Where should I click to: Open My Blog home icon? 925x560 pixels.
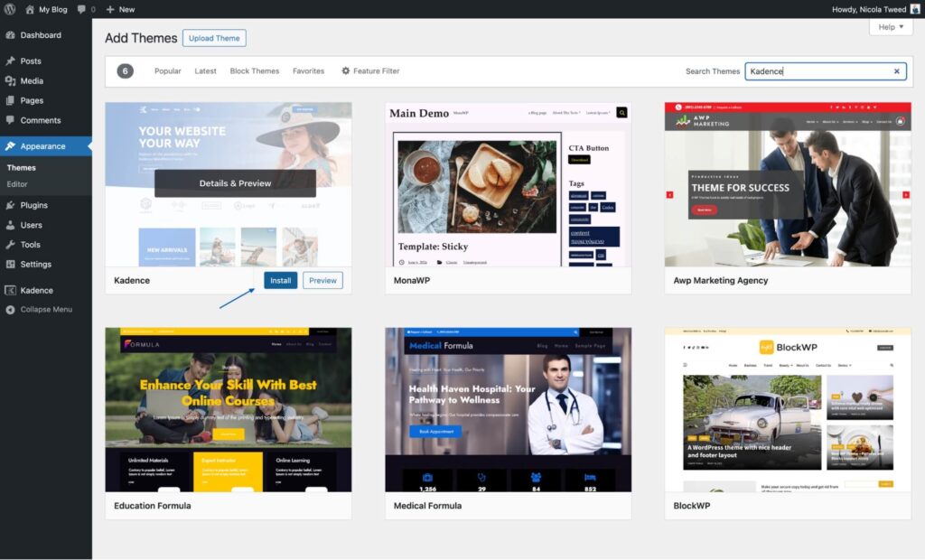click(x=30, y=9)
